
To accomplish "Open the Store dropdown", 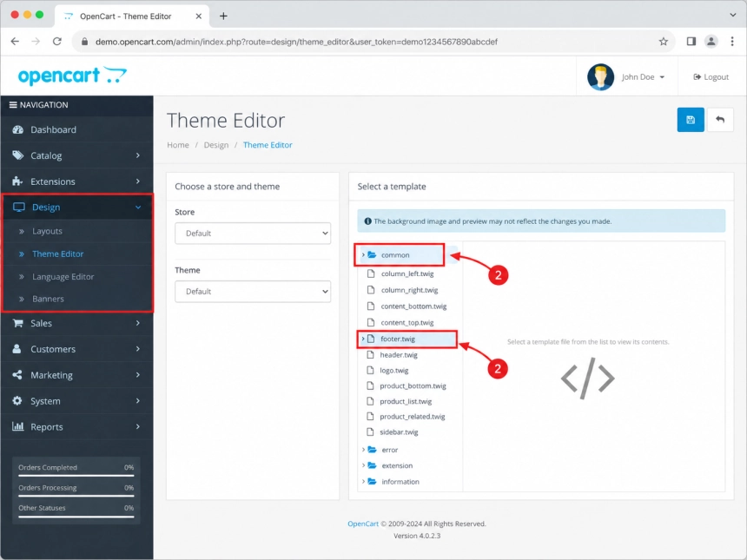I will click(x=253, y=234).
